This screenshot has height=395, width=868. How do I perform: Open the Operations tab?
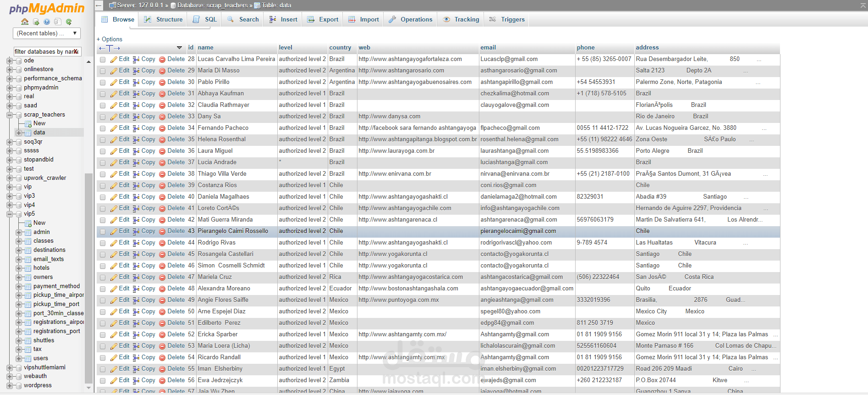(x=411, y=19)
